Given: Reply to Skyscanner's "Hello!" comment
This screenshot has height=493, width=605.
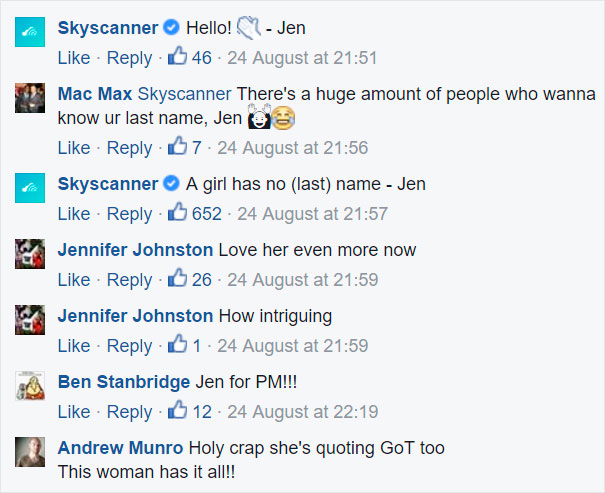Looking at the screenshot, I should 129,58.
